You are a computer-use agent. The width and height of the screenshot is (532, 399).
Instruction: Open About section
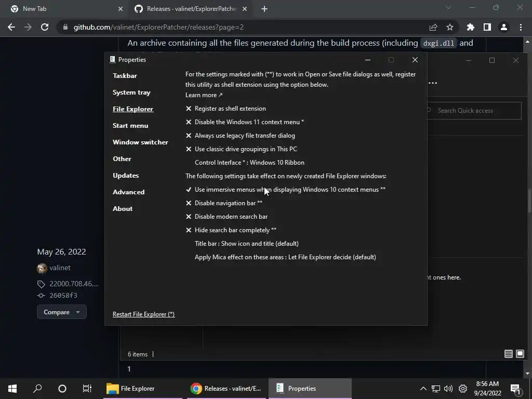coord(123,209)
